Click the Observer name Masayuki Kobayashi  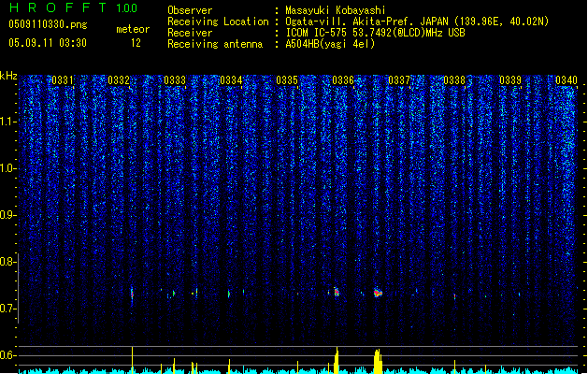[336, 10]
